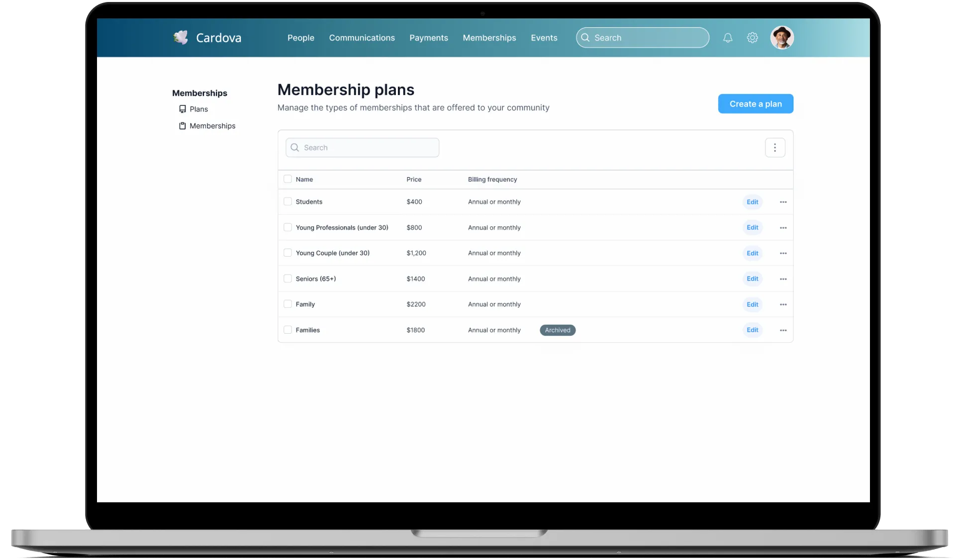Viewport: 957px width, 560px height.
Task: Edit the Seniors (65+) plan
Action: (753, 279)
